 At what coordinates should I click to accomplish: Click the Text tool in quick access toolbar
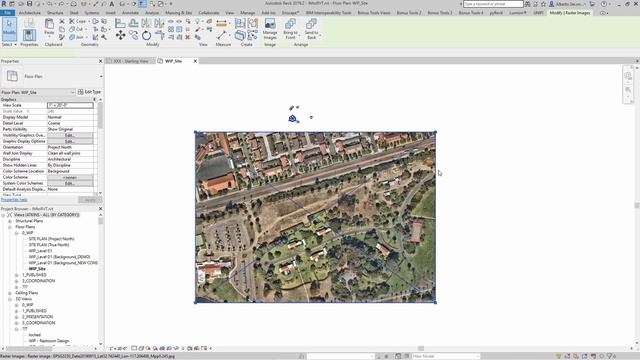click(111, 4)
